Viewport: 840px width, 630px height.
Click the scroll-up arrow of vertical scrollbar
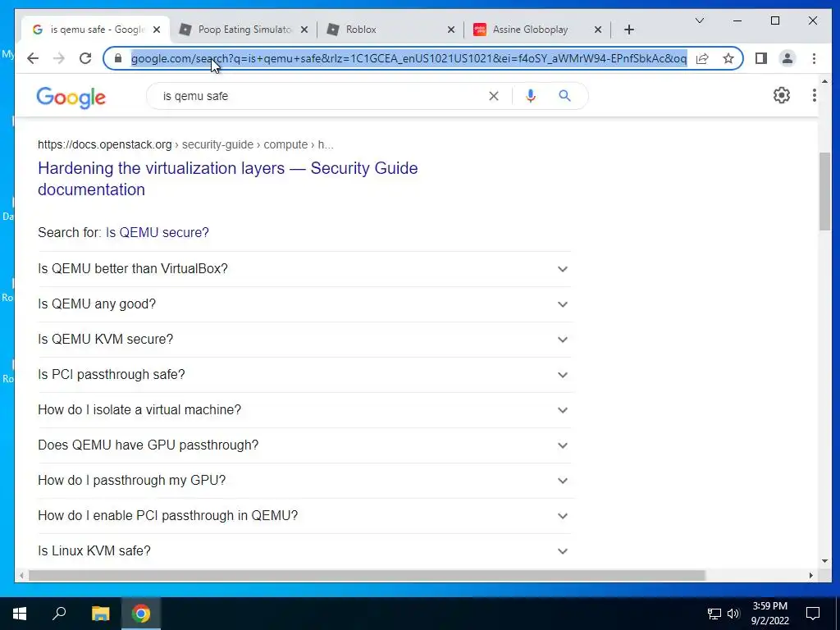point(824,81)
